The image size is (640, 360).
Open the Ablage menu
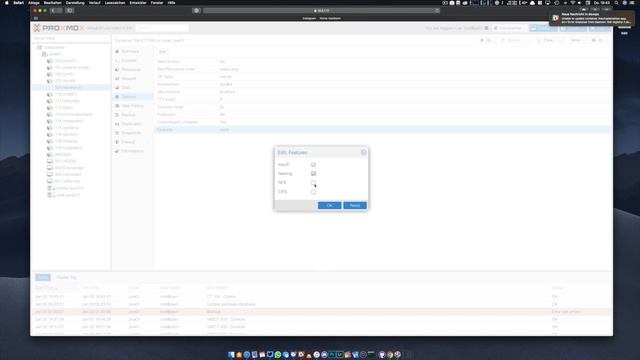click(34, 2)
